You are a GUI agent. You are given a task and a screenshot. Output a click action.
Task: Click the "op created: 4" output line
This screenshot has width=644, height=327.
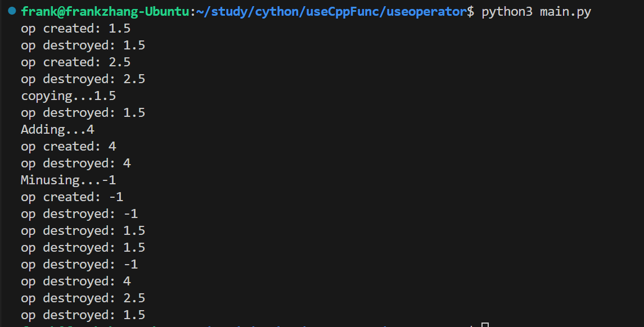(x=68, y=147)
